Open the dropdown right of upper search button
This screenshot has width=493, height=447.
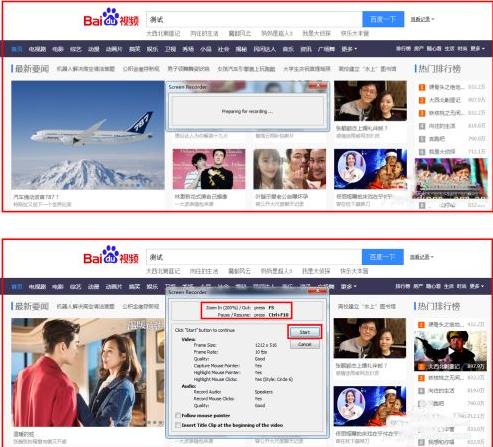click(422, 20)
